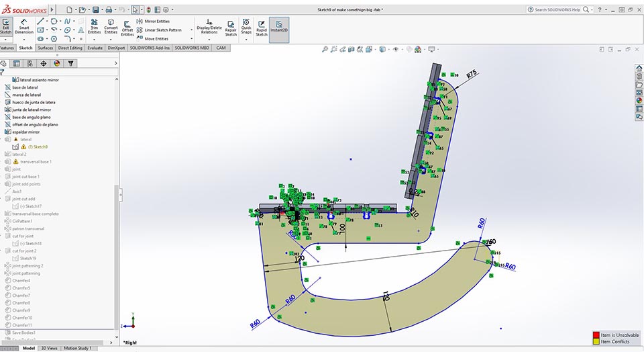Click Convert Entities tool

(111, 26)
